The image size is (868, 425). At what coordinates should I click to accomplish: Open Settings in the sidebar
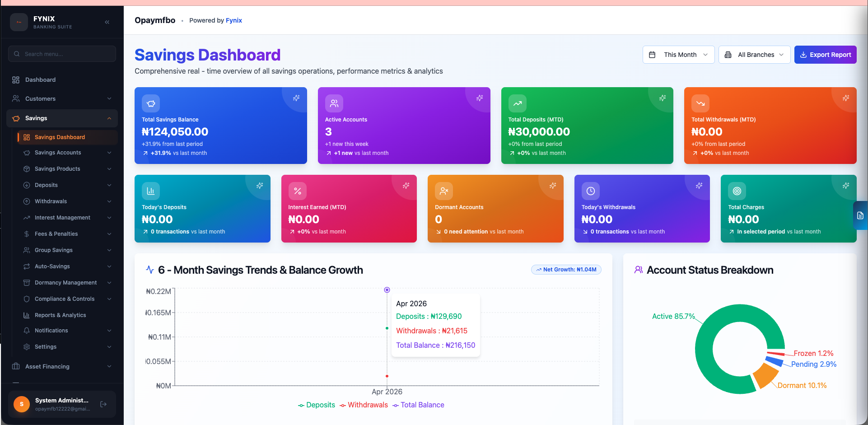coord(67,347)
